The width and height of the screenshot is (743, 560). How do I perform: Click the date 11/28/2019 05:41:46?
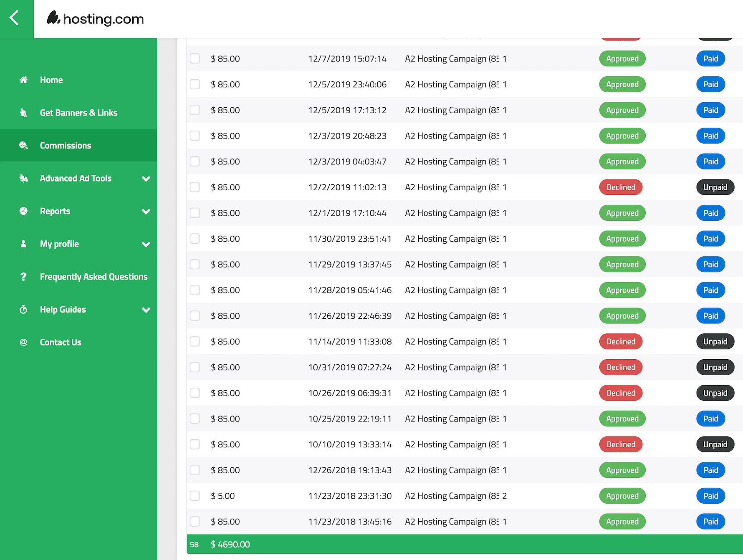(x=350, y=290)
